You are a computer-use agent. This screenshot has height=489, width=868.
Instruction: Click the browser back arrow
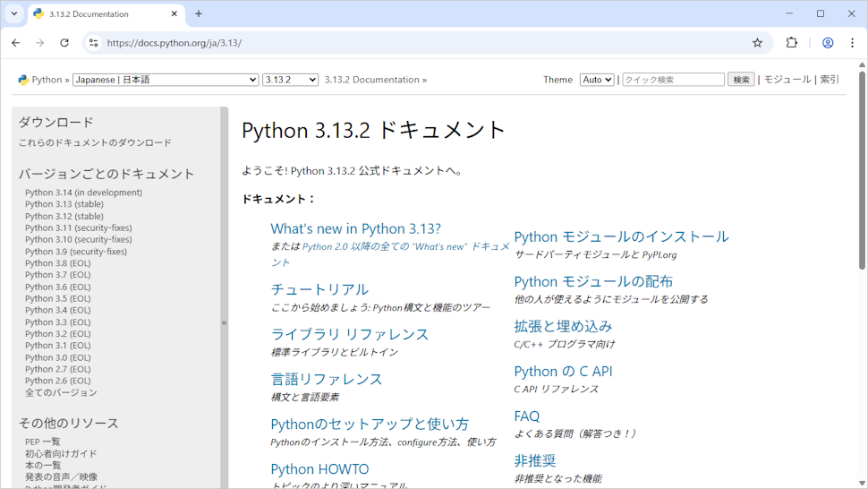(15, 43)
